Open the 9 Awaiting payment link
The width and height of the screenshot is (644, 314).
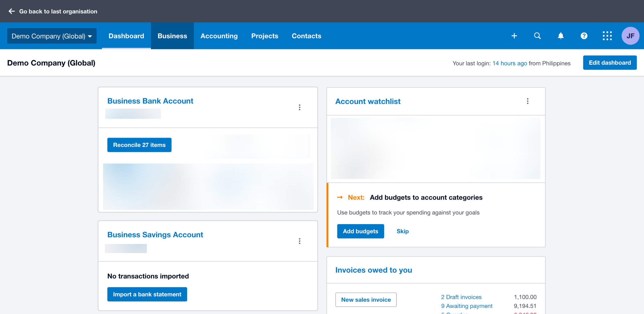tap(467, 306)
